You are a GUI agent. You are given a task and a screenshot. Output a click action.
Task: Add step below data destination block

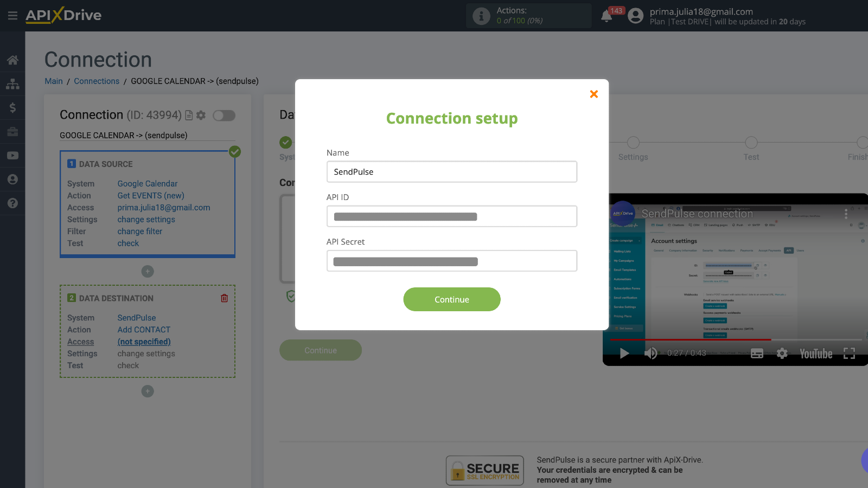click(148, 391)
